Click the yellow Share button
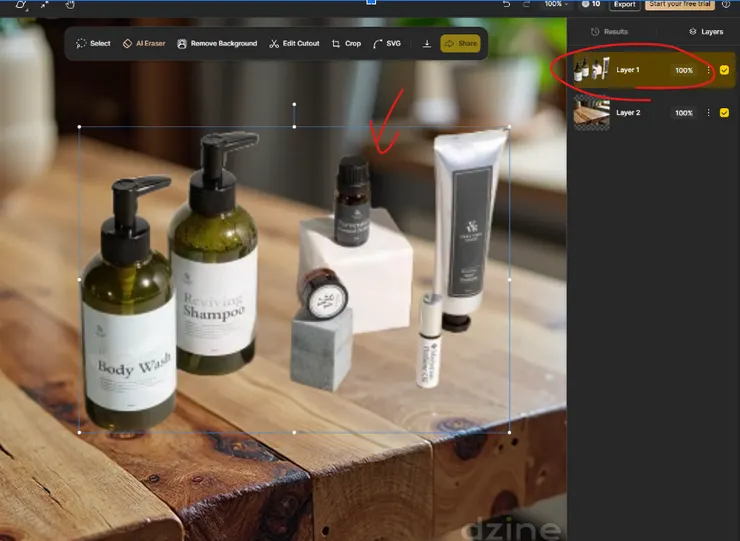This screenshot has height=541, width=740. pyautogui.click(x=460, y=43)
